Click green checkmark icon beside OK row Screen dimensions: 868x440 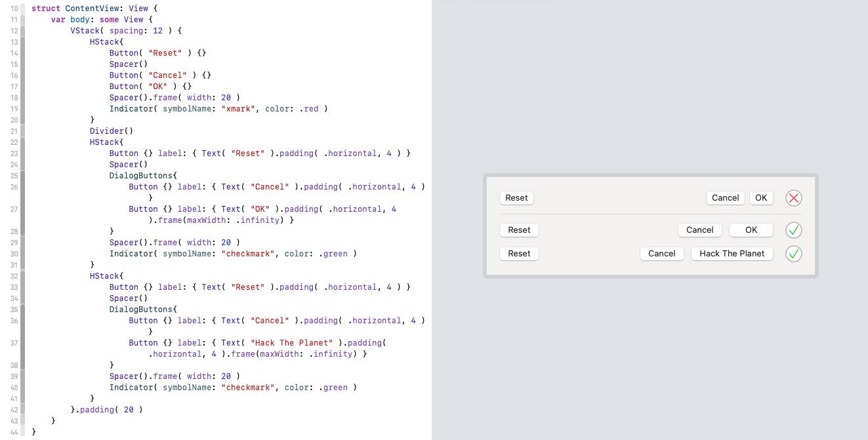794,230
